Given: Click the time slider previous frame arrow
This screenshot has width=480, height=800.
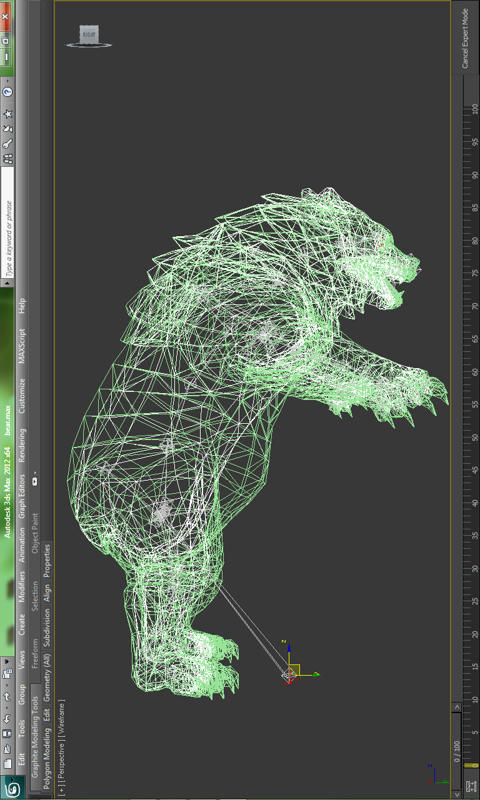Looking at the screenshot, I should tap(458, 795).
